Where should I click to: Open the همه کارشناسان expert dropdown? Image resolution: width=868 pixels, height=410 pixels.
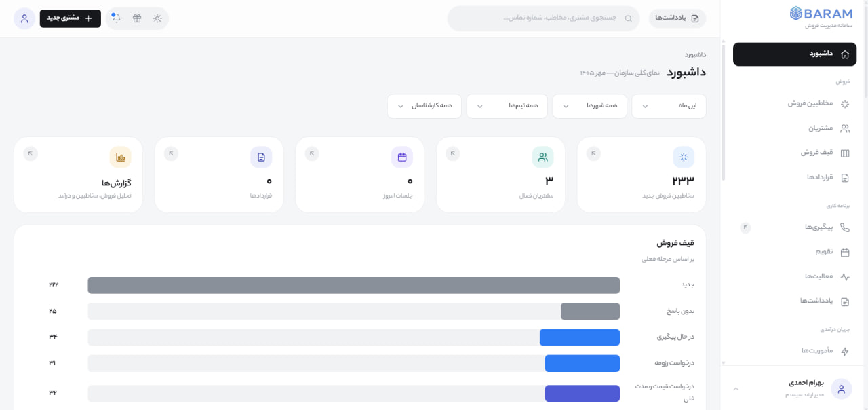(425, 106)
